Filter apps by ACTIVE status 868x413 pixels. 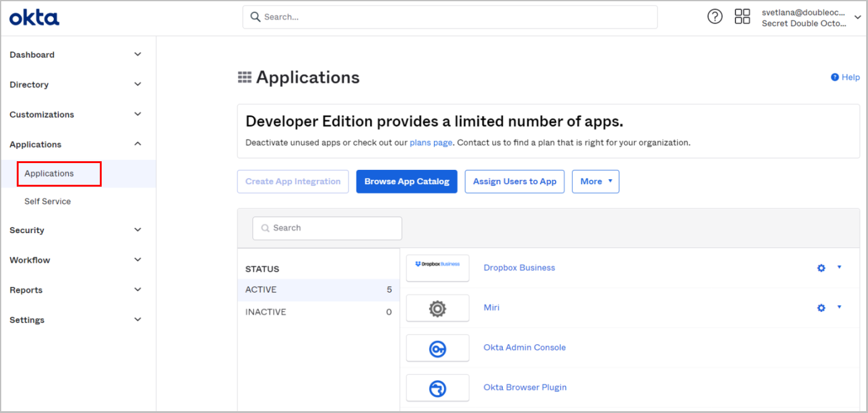(318, 290)
